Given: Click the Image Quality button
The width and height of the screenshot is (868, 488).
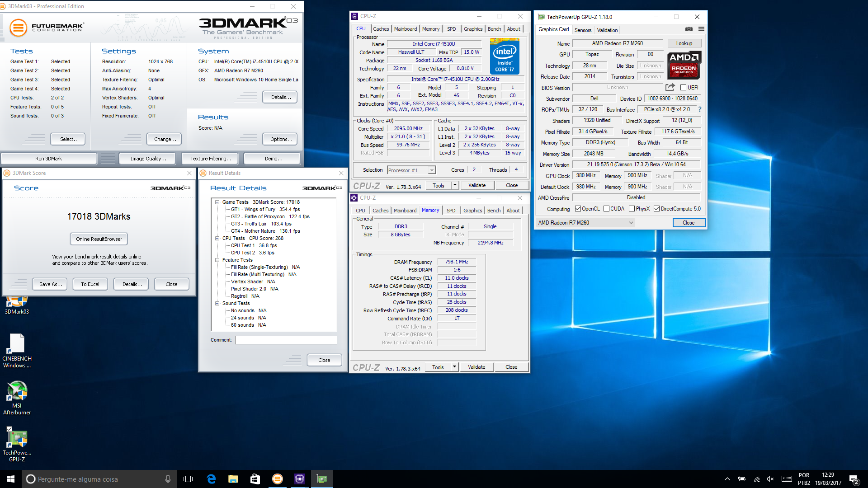Looking at the screenshot, I should click(148, 159).
